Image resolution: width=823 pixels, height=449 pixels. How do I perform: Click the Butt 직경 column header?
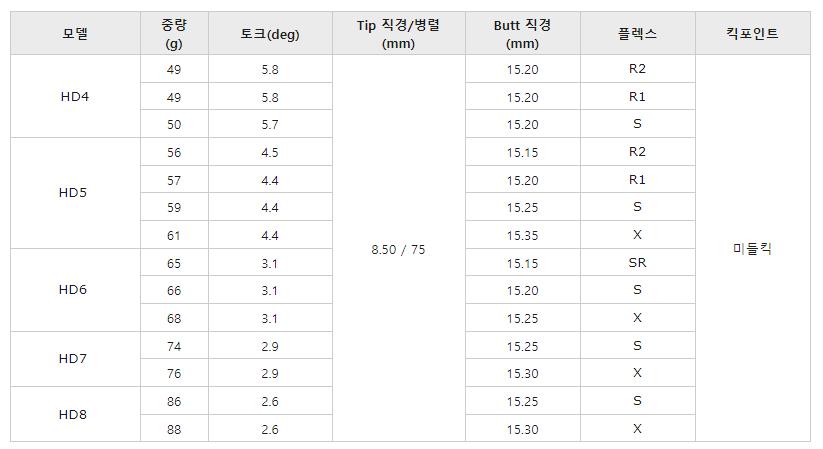(x=522, y=34)
